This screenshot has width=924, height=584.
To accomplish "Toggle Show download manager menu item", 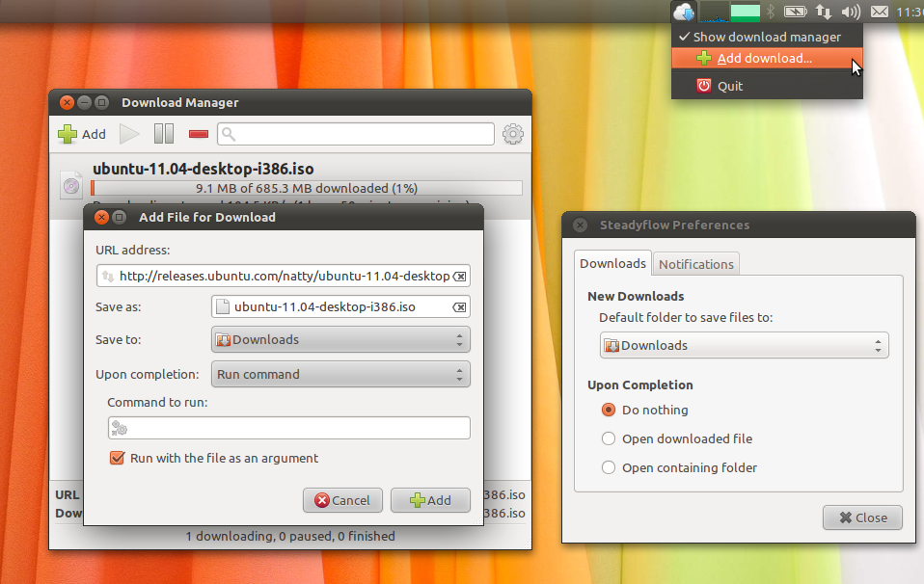I will point(767,37).
